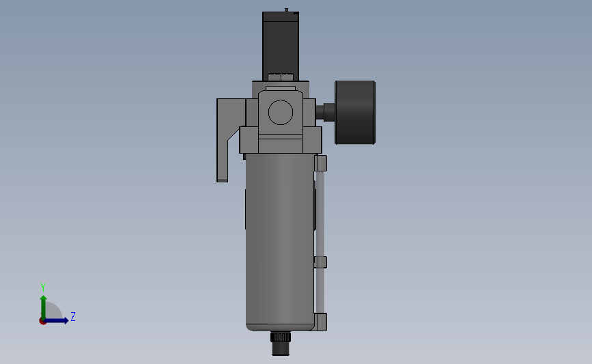Image resolution: width=592 pixels, height=364 pixels.
Task: Click the green Y axis arrow
Action: 44,307
